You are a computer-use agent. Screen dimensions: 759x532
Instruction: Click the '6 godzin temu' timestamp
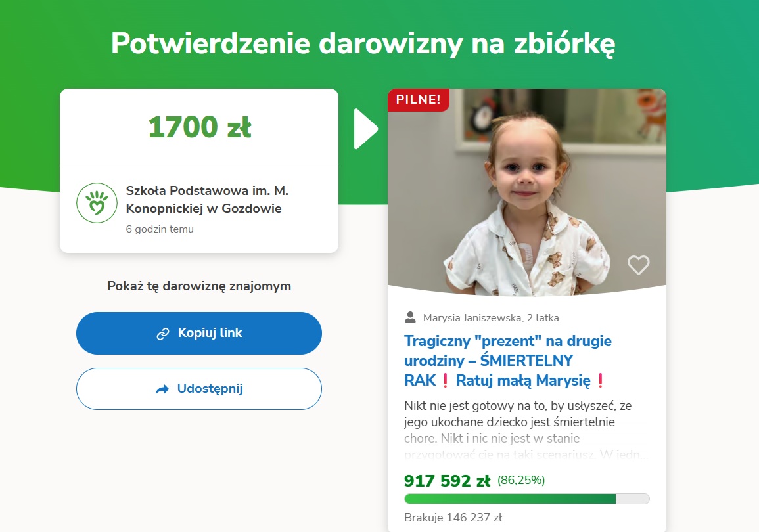(x=160, y=229)
